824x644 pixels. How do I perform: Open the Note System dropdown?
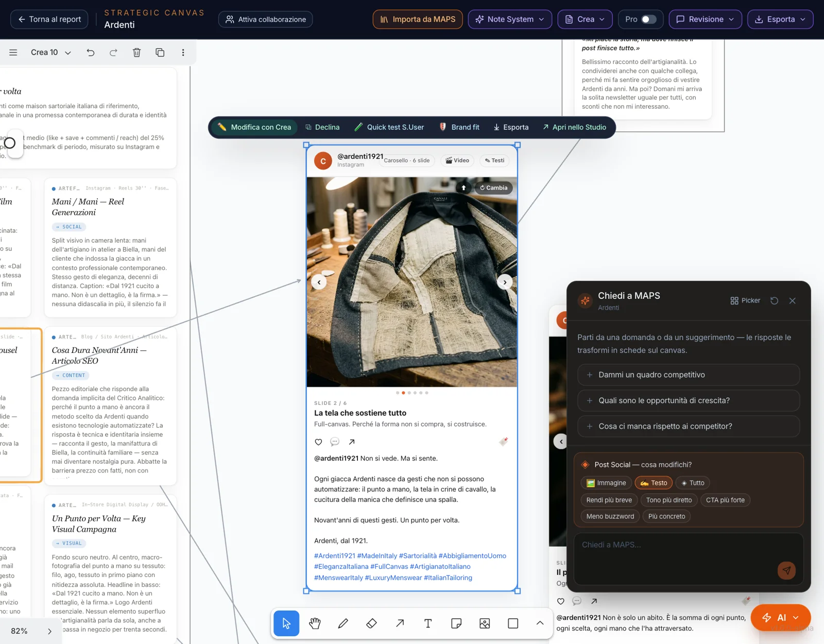[510, 19]
